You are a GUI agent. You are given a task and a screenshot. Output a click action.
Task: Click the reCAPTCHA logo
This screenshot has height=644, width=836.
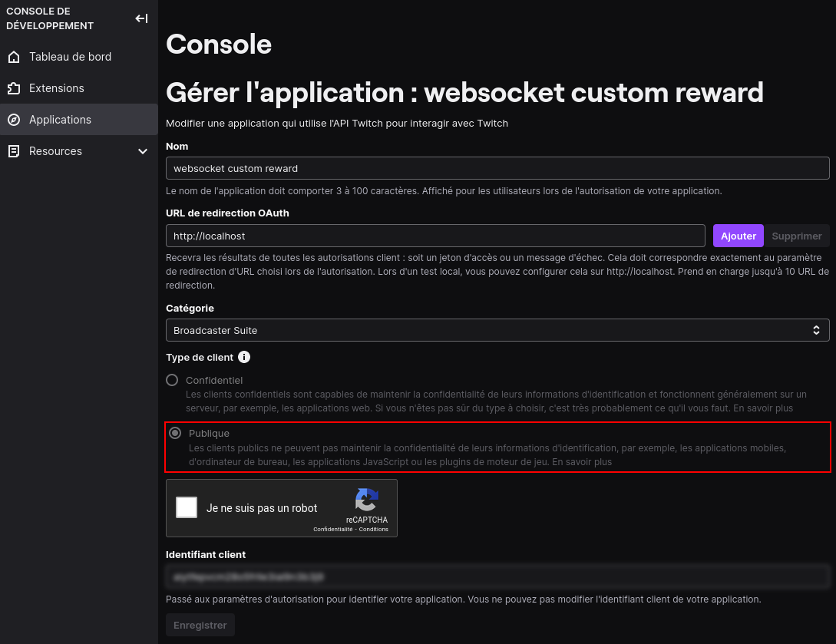367,500
